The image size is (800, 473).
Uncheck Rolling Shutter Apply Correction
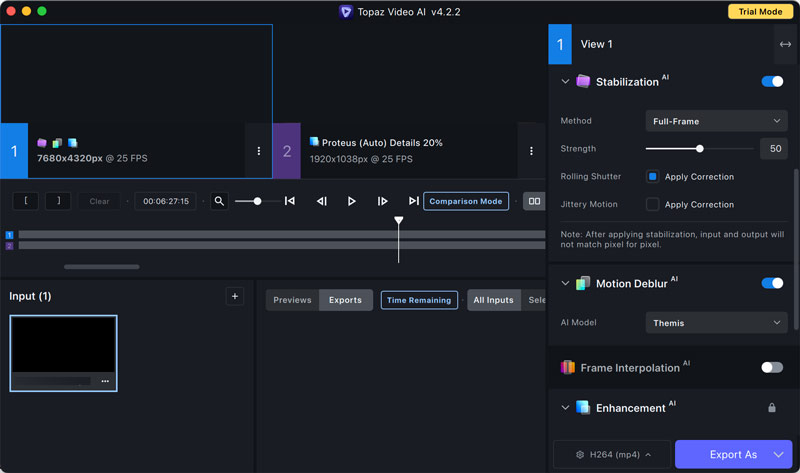tap(653, 177)
